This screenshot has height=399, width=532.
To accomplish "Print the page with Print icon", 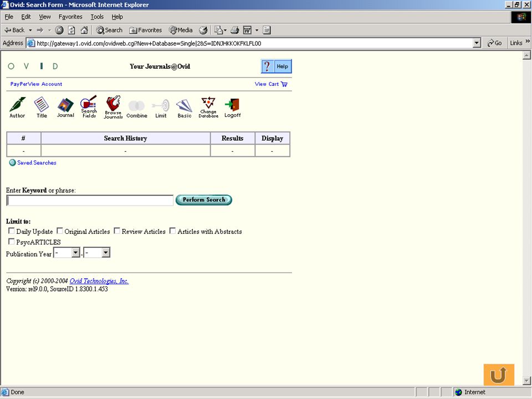I will (x=235, y=30).
